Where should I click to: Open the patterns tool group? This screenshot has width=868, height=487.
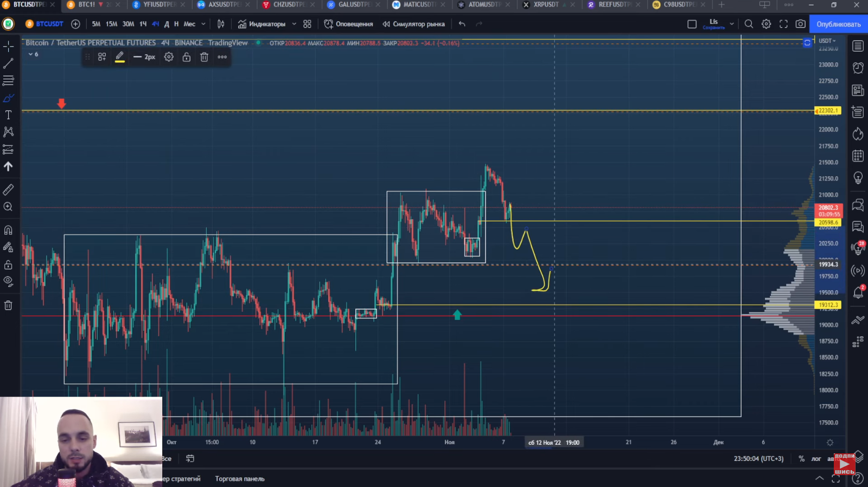[8, 132]
